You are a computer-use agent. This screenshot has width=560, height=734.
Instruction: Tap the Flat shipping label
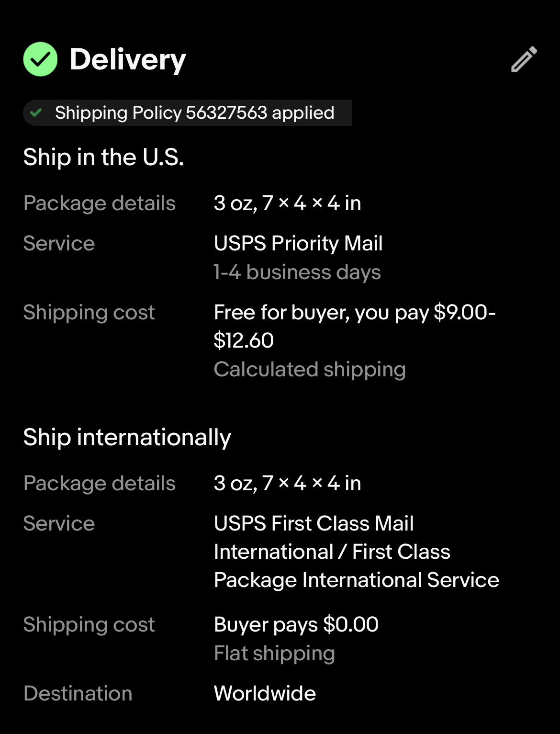tap(274, 653)
